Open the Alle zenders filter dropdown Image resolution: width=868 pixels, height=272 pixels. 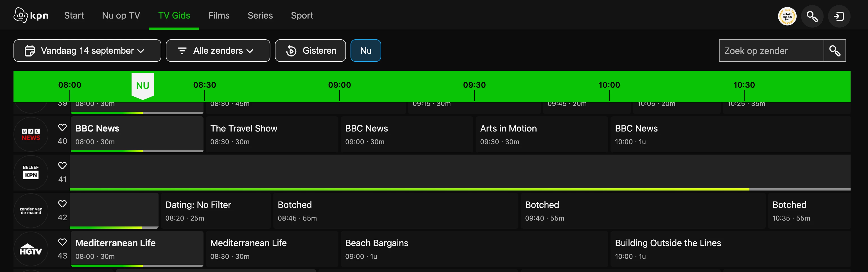218,51
